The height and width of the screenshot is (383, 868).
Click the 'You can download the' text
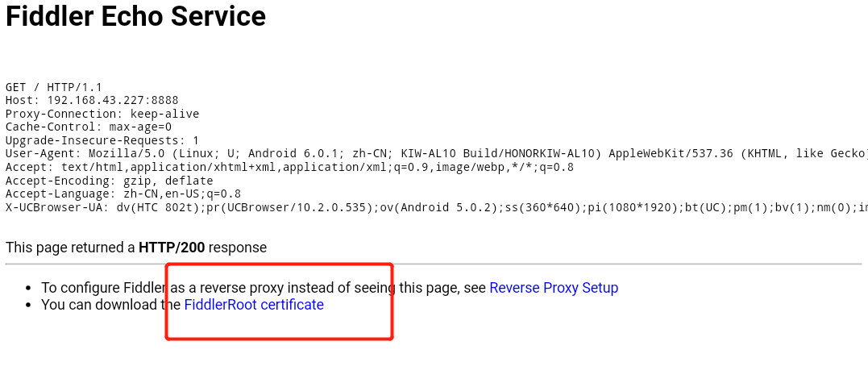coord(110,305)
